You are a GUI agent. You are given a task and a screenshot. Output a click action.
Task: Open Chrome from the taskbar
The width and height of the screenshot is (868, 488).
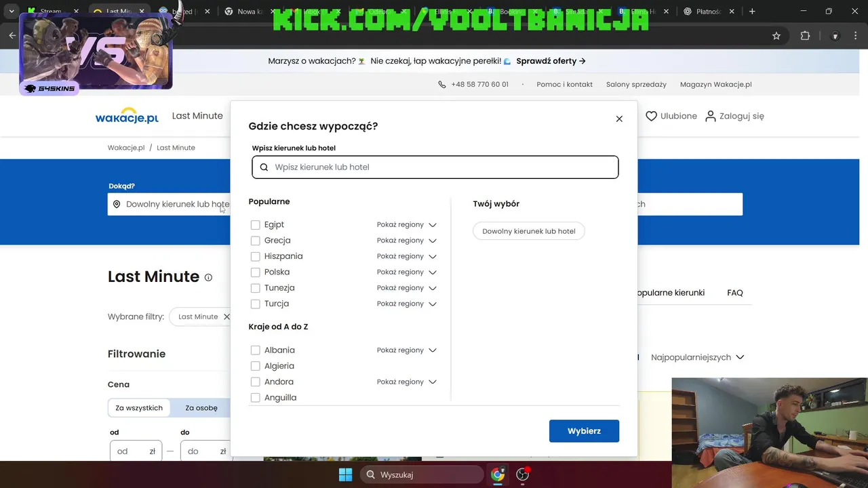coord(498,474)
